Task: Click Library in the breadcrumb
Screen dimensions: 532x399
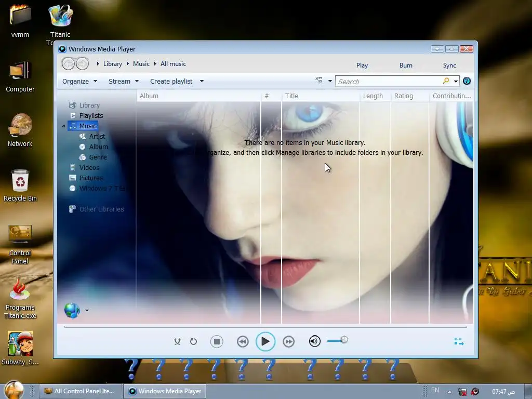Action: pos(113,64)
